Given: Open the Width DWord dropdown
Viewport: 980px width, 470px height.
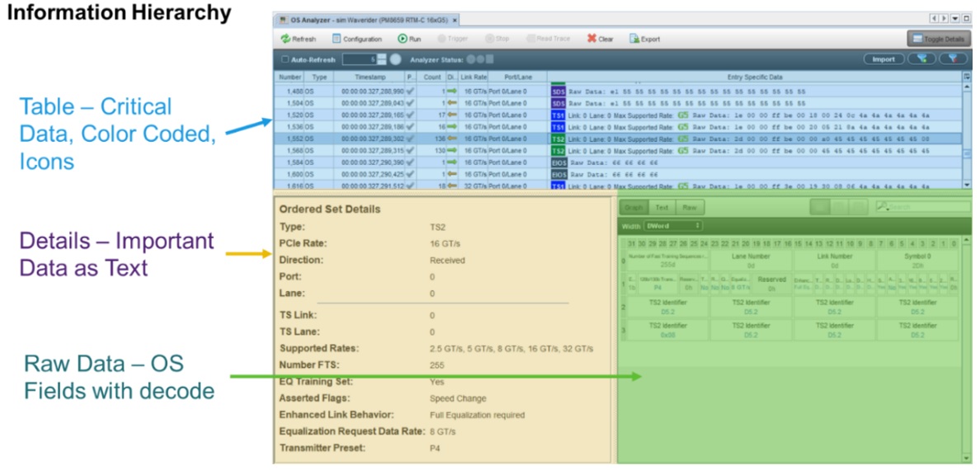Looking at the screenshot, I should click(672, 226).
